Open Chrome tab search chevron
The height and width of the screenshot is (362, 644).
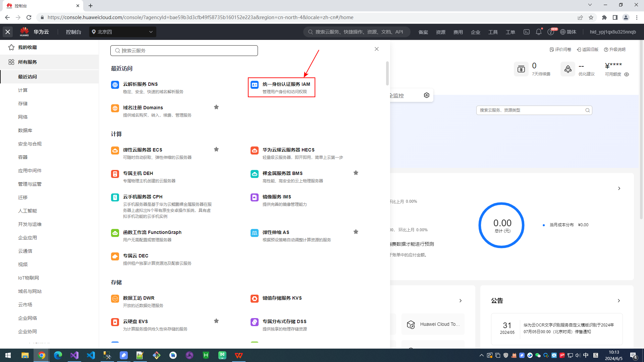(590, 5)
